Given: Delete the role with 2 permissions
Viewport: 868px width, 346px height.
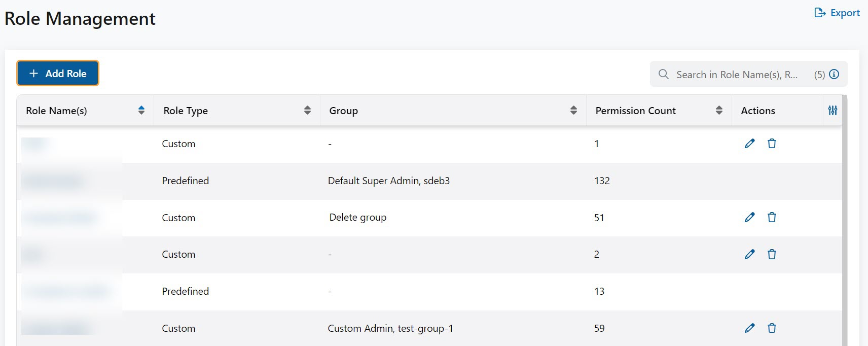Looking at the screenshot, I should tap(772, 255).
